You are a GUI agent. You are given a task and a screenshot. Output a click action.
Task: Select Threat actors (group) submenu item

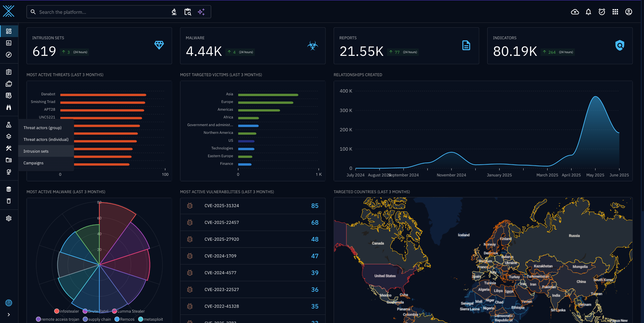(43, 128)
